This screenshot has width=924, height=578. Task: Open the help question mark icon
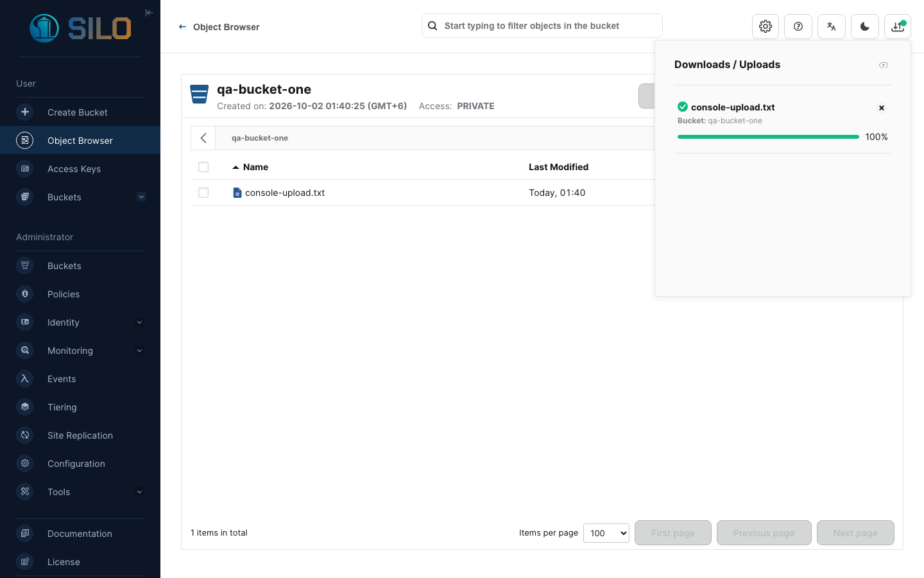[798, 26]
